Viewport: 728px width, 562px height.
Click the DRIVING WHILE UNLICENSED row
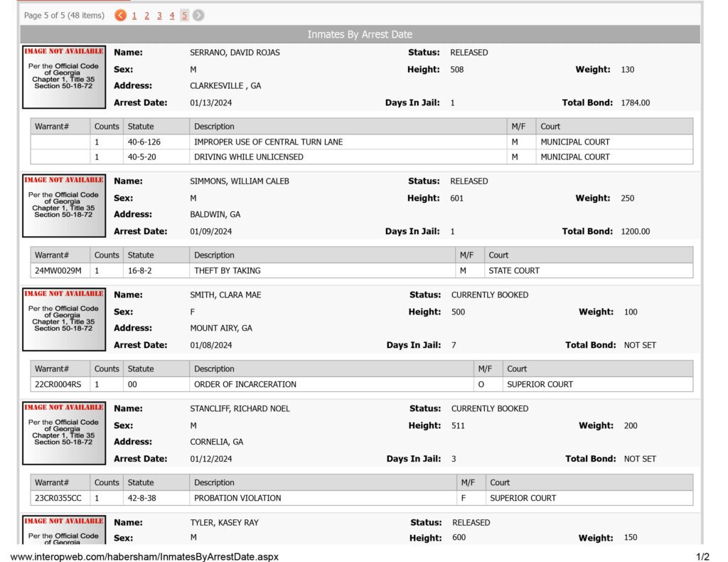(x=362, y=157)
